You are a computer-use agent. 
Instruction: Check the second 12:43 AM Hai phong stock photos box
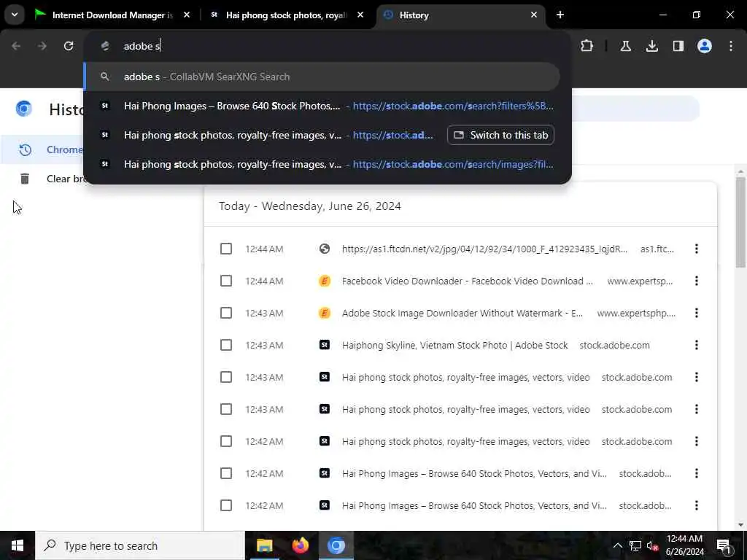[226, 409]
